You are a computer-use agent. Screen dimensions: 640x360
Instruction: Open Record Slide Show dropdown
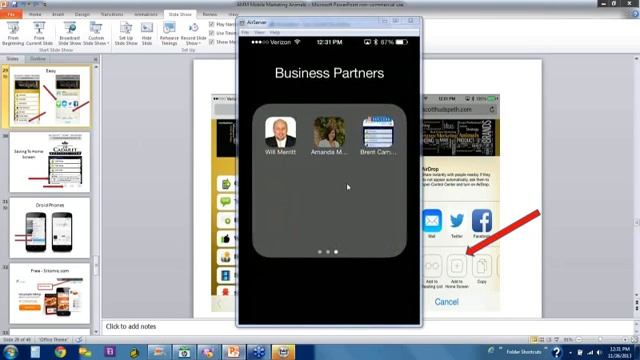(x=193, y=33)
